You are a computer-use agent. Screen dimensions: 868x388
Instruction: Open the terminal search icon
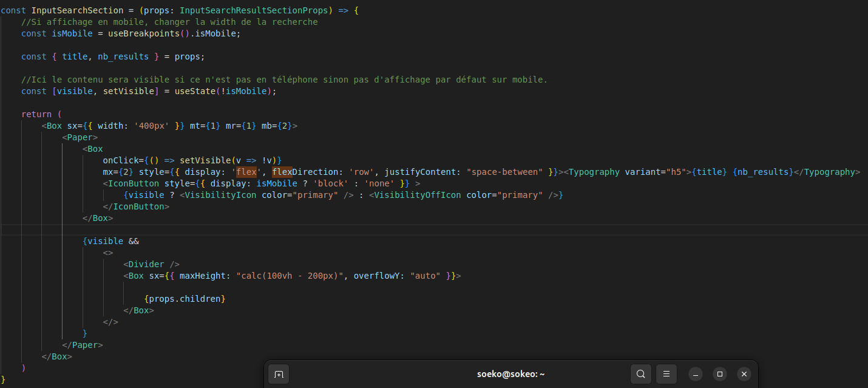[x=640, y=374]
